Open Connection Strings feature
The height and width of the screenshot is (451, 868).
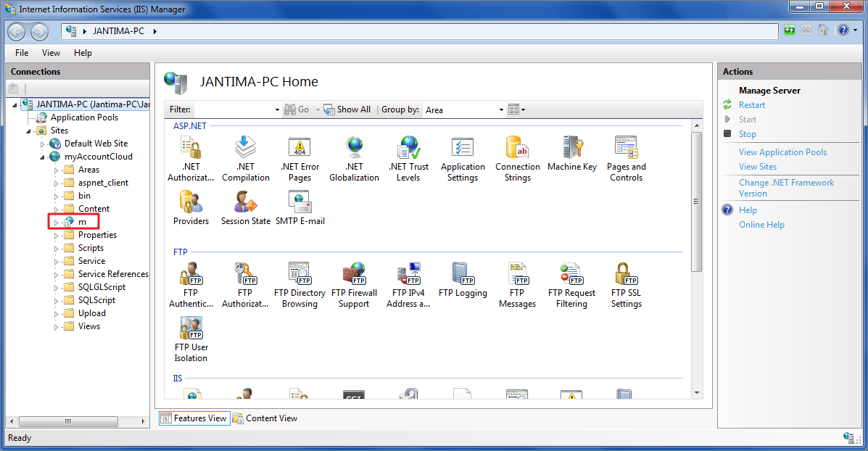coord(518,160)
